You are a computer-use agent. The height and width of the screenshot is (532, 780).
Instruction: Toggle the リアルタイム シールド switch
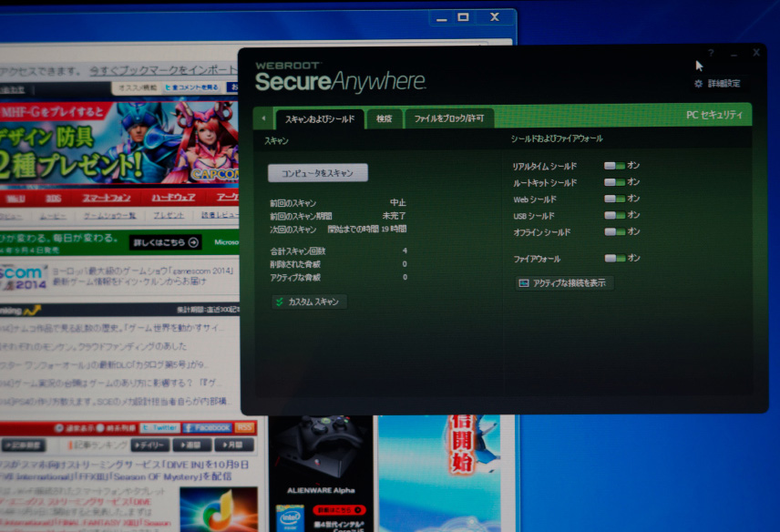click(614, 166)
